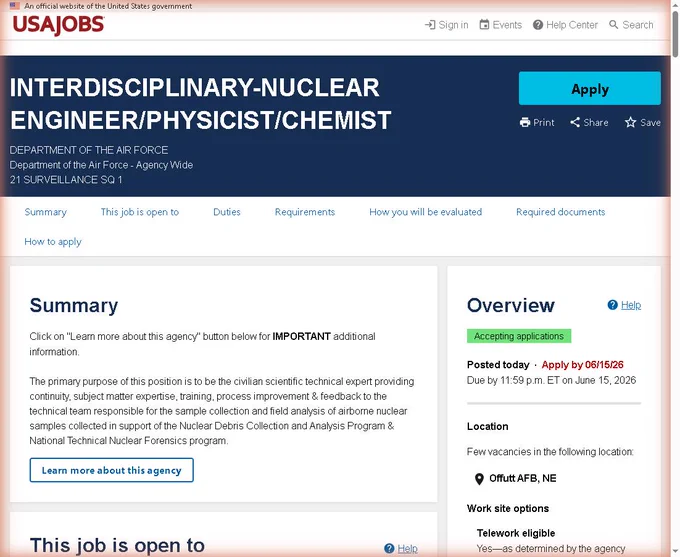680x557 pixels.
Task: Click the Apply button
Action: [x=590, y=88]
